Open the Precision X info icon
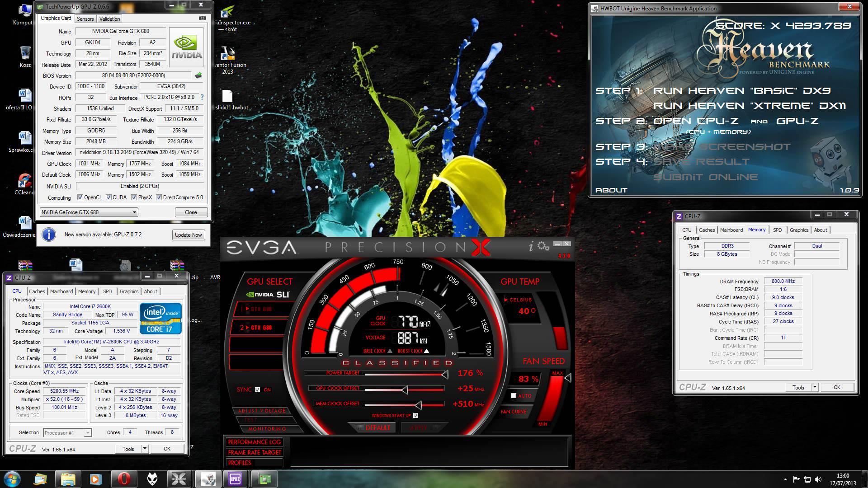 tap(531, 246)
